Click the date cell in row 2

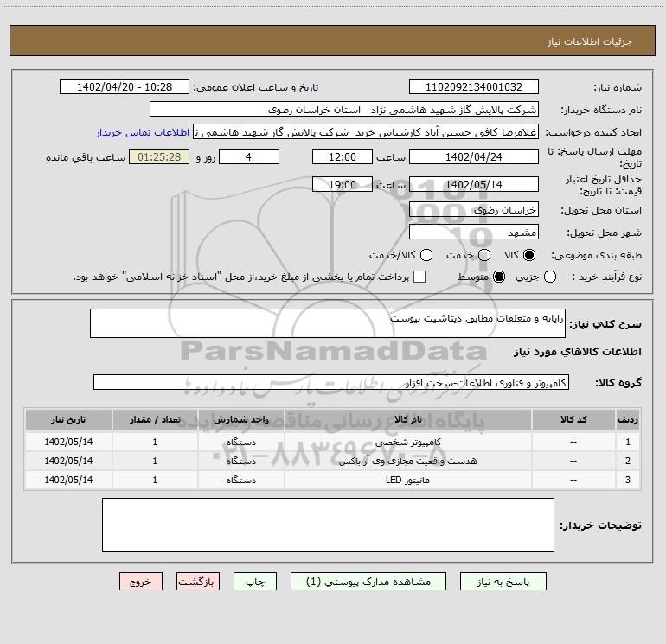(x=68, y=461)
